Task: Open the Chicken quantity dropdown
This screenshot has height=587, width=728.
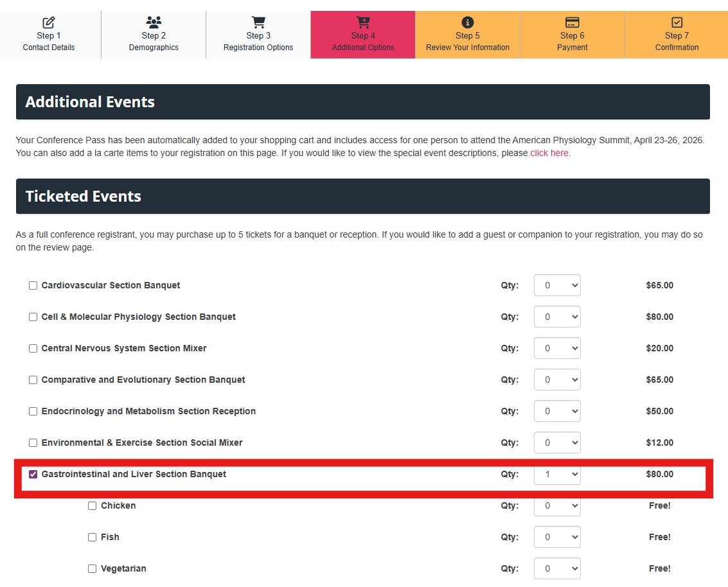Action: pos(557,506)
